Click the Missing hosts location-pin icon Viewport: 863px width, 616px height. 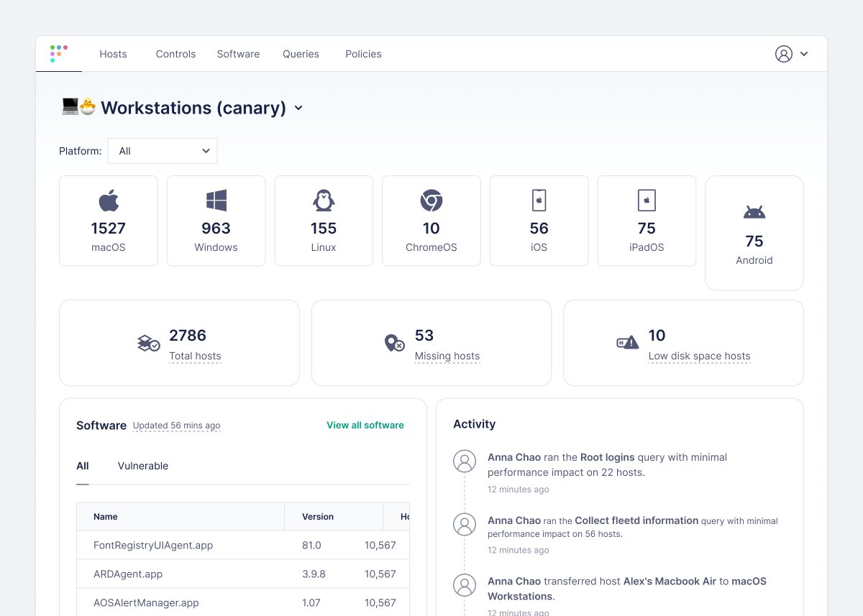(x=394, y=343)
